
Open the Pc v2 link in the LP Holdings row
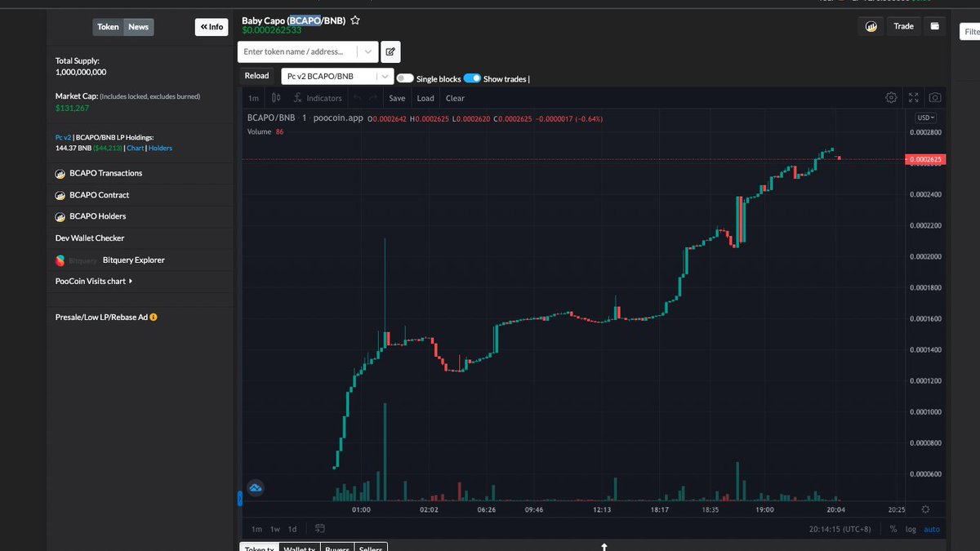pyautogui.click(x=64, y=138)
